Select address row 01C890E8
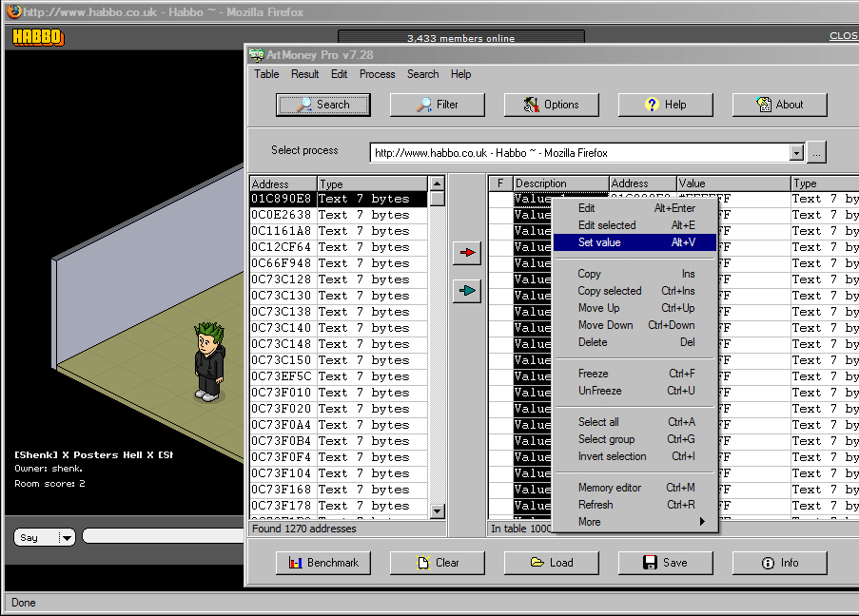Image resolution: width=859 pixels, height=616 pixels. pyautogui.click(x=339, y=199)
